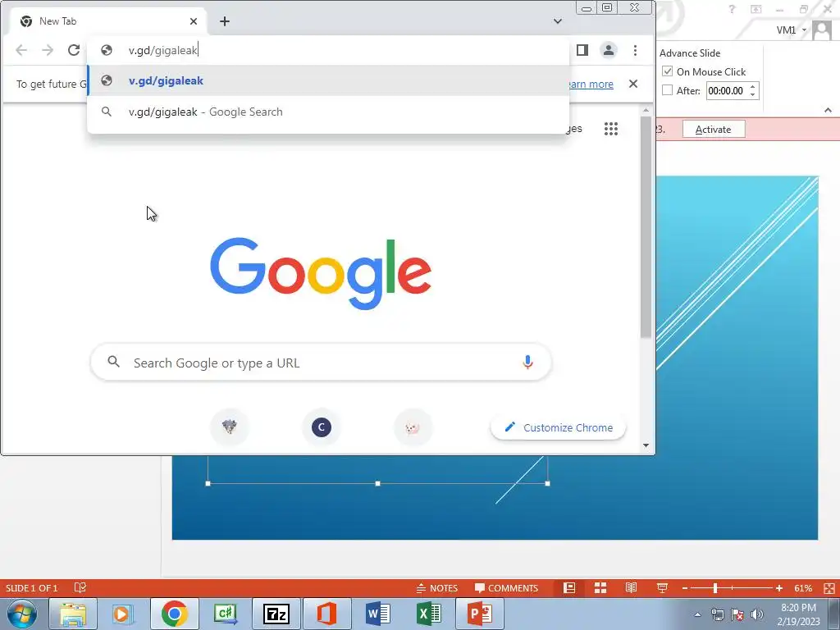Click 'SLIDE 1 OF 1' status text
Viewport: 840px width, 630px height.
tap(32, 588)
